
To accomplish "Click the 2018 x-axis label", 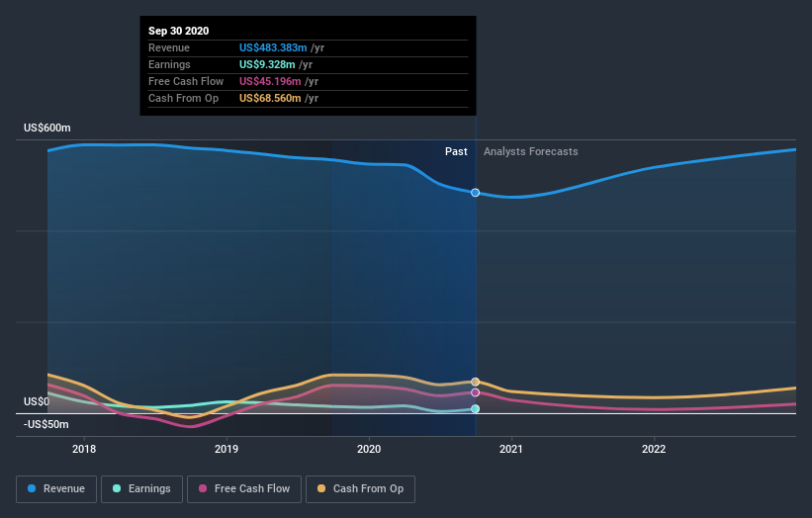I will 84,449.
